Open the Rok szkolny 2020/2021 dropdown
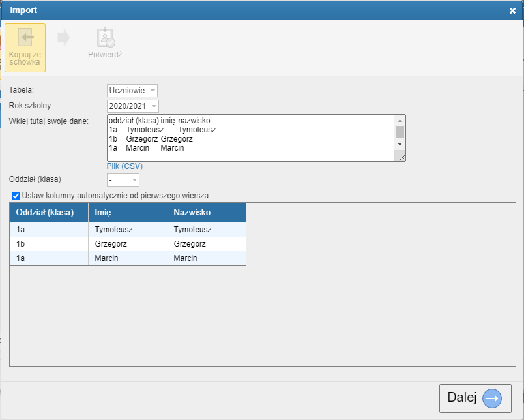The height and width of the screenshot is (420, 524). [x=133, y=106]
